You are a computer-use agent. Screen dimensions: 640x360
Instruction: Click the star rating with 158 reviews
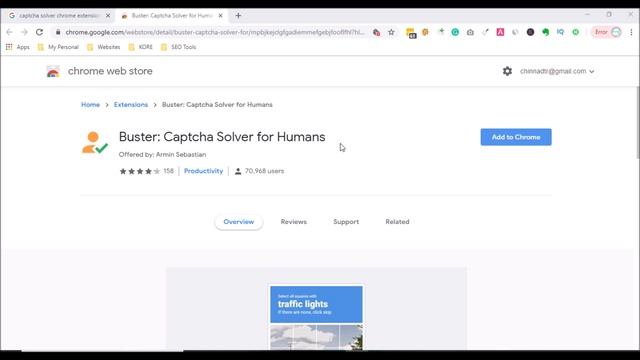click(x=146, y=171)
